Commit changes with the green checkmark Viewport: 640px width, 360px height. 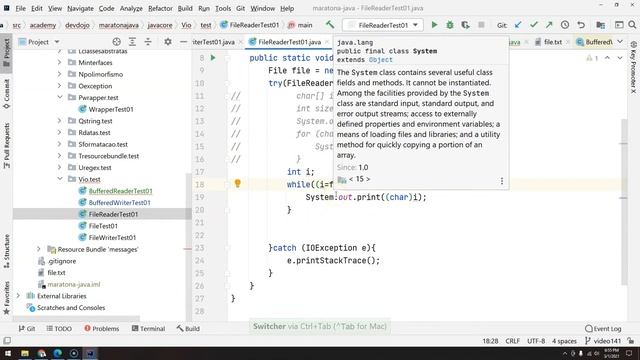point(533,25)
